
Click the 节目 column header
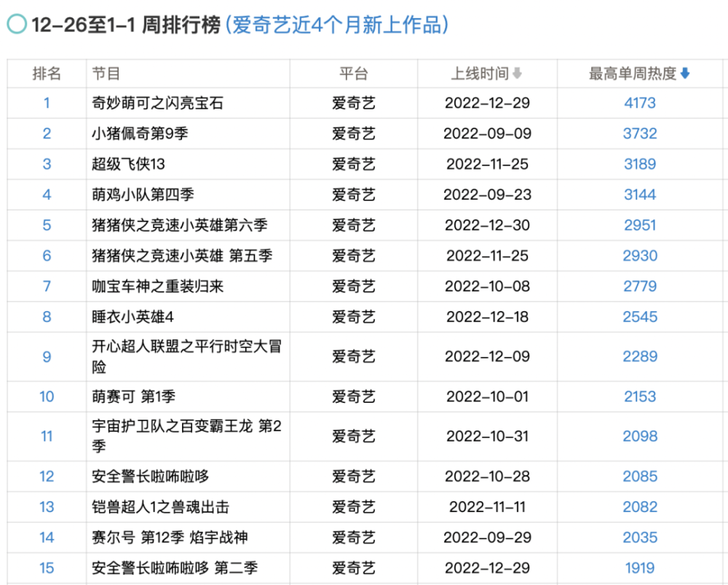(x=106, y=74)
